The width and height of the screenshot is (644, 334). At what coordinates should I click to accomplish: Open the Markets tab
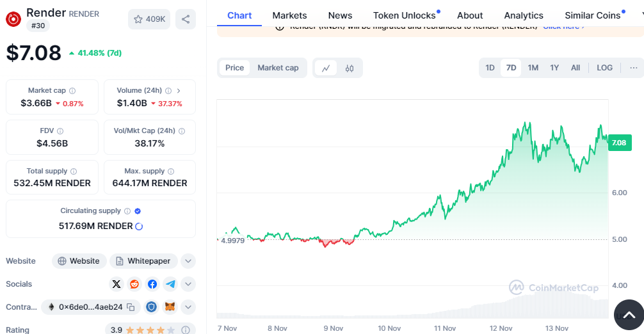click(x=289, y=15)
